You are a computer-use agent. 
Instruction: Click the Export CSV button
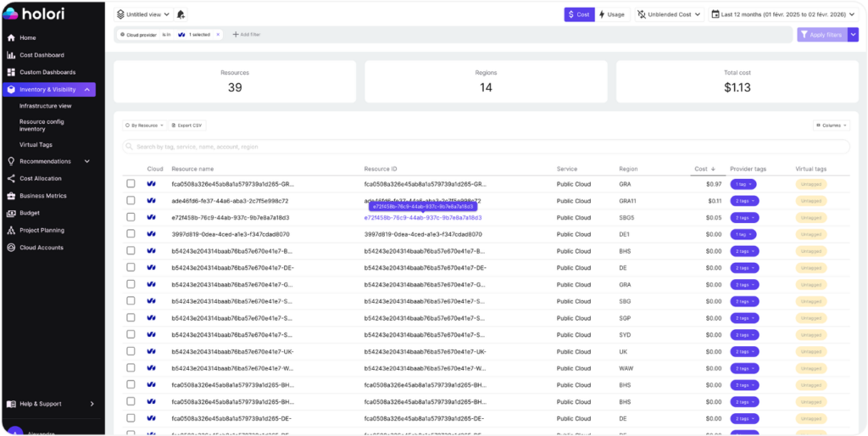click(186, 126)
